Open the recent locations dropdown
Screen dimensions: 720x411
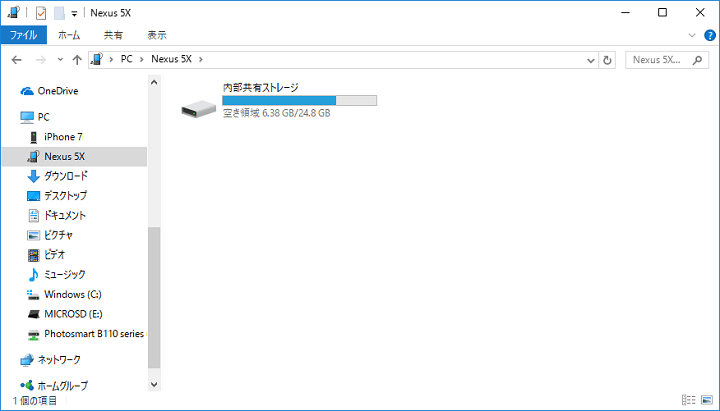click(x=60, y=60)
